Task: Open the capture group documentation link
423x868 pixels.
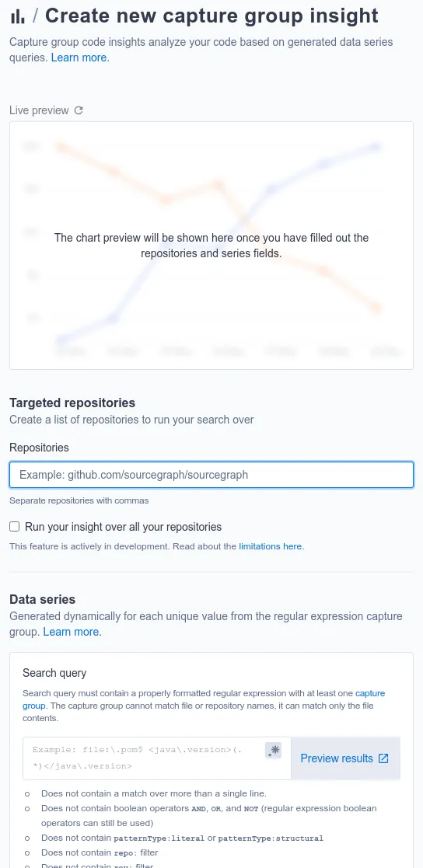Action: pyautogui.click(x=204, y=699)
